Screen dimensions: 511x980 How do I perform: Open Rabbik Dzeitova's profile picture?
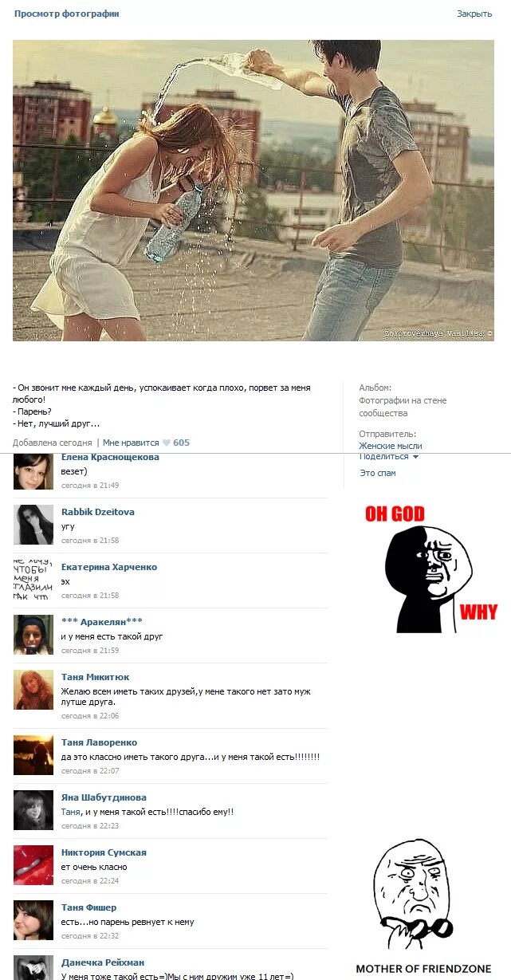click(x=33, y=525)
